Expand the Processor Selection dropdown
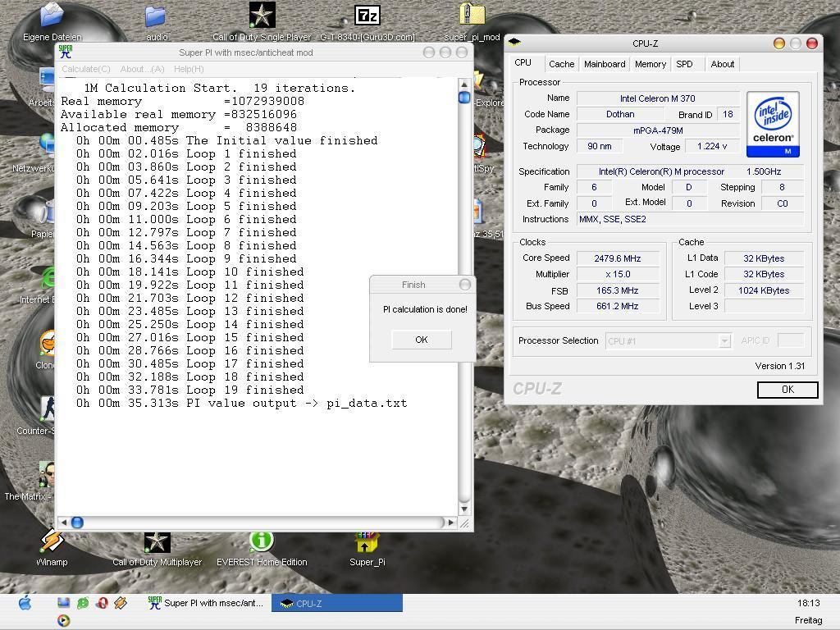 [x=724, y=340]
